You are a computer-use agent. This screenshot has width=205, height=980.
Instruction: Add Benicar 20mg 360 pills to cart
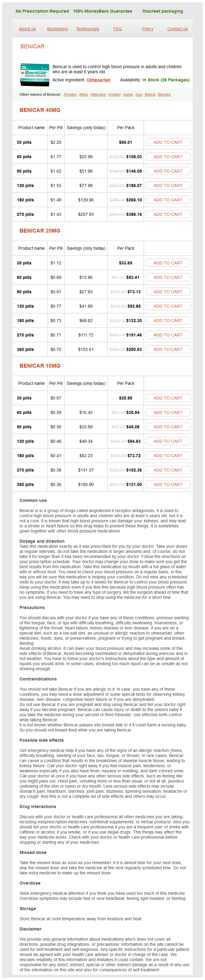coord(168,349)
